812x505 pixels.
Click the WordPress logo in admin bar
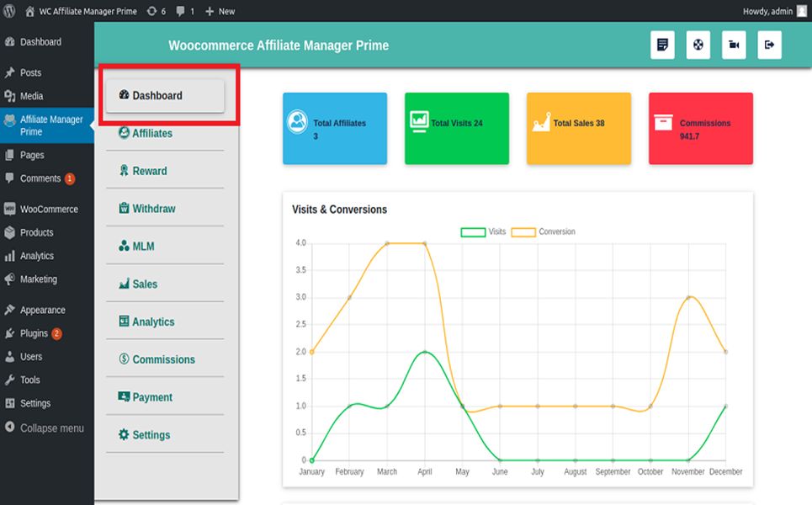[10, 11]
